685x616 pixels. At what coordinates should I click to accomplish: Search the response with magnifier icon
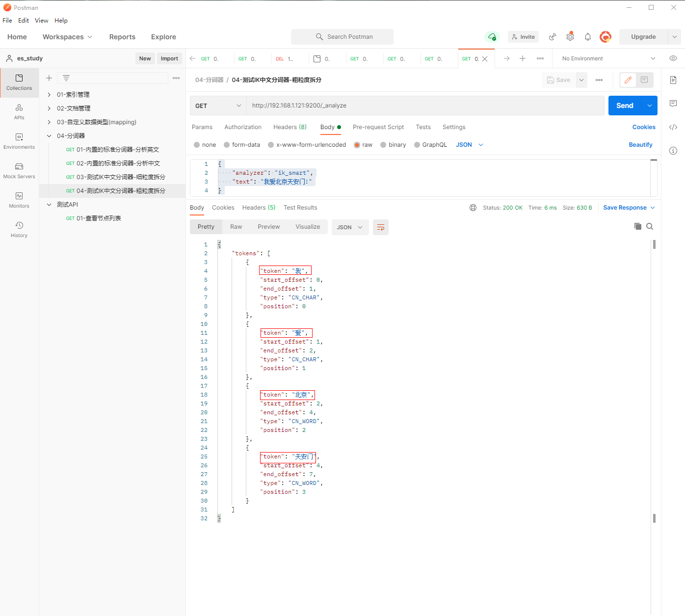coord(650,226)
